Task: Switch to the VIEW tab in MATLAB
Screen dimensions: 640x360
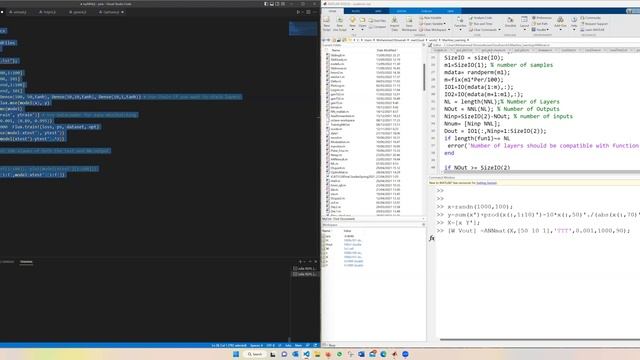Action: [x=451, y=11]
